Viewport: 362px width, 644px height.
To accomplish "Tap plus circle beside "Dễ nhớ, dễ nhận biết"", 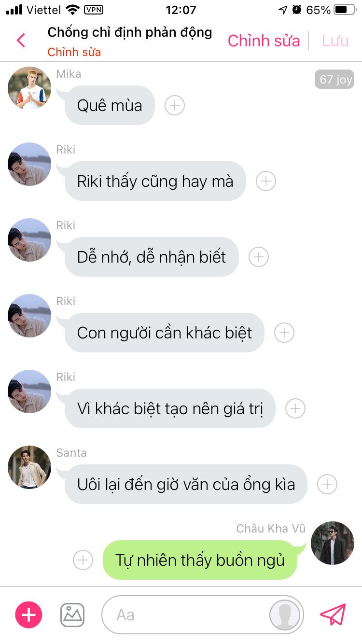I will [259, 256].
